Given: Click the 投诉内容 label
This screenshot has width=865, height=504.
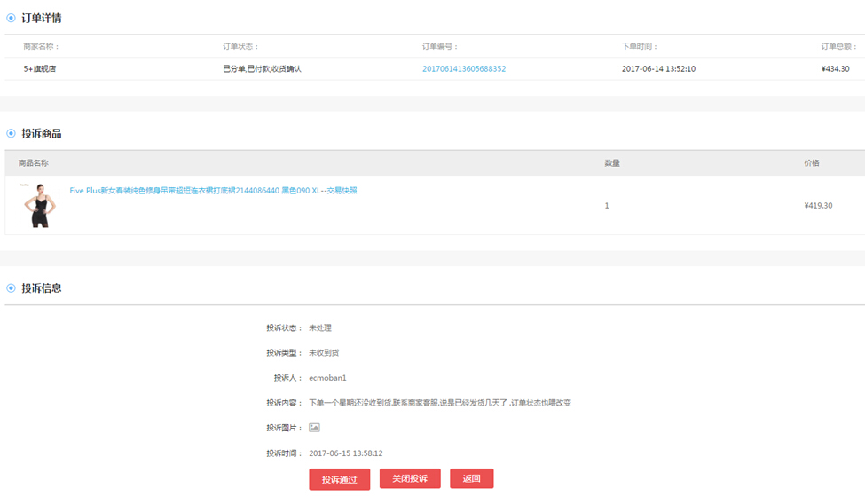Looking at the screenshot, I should click(284, 403).
